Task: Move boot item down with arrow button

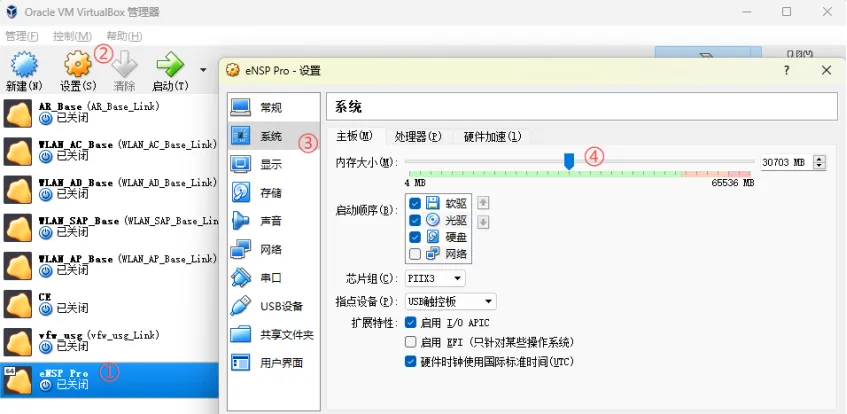Action: click(x=483, y=222)
